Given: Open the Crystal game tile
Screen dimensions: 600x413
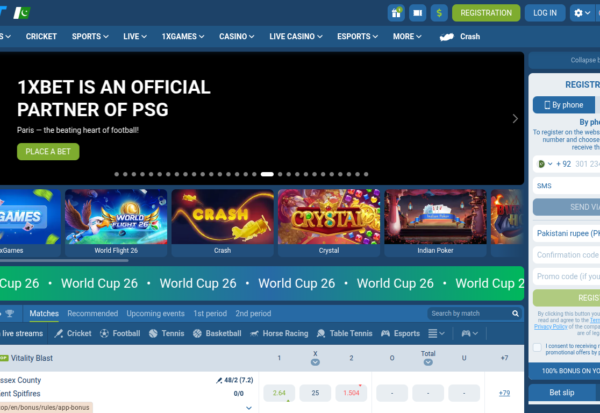Looking at the screenshot, I should pyautogui.click(x=329, y=222).
